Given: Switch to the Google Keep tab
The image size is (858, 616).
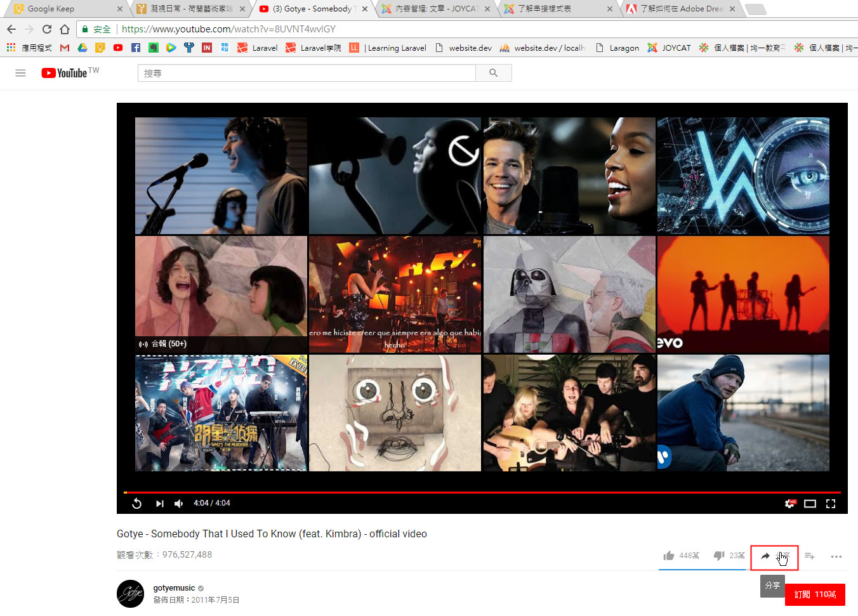Looking at the screenshot, I should tap(68, 9).
